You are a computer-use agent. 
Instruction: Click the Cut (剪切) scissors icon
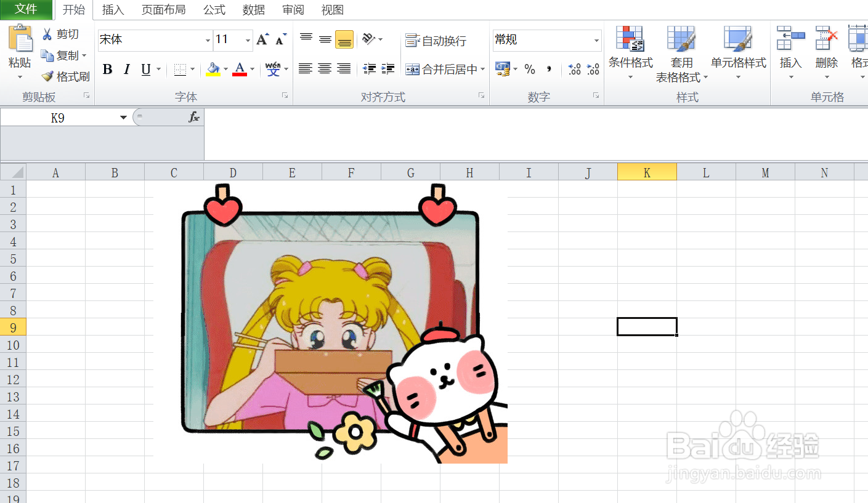tap(47, 34)
